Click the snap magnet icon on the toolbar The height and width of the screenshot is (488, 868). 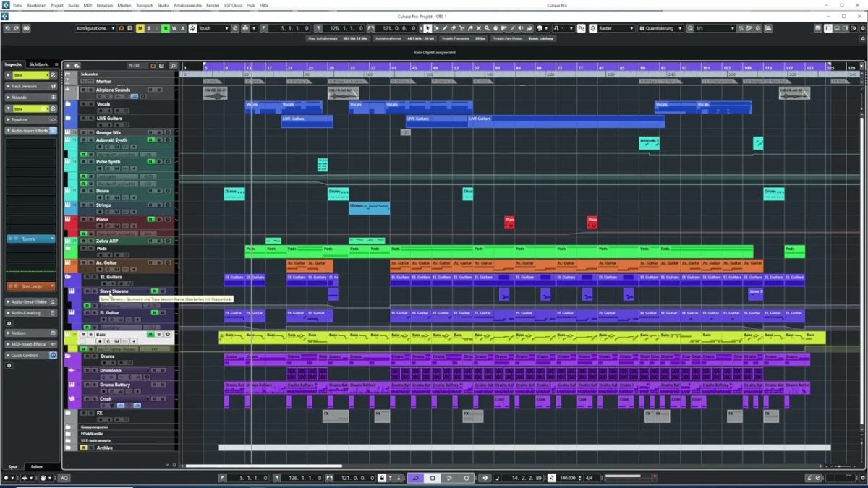tap(582, 29)
